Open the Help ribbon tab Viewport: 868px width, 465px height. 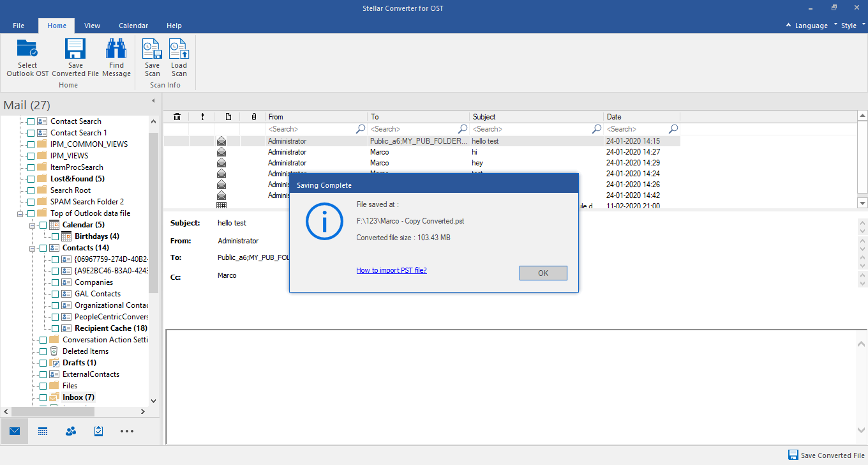pos(174,26)
